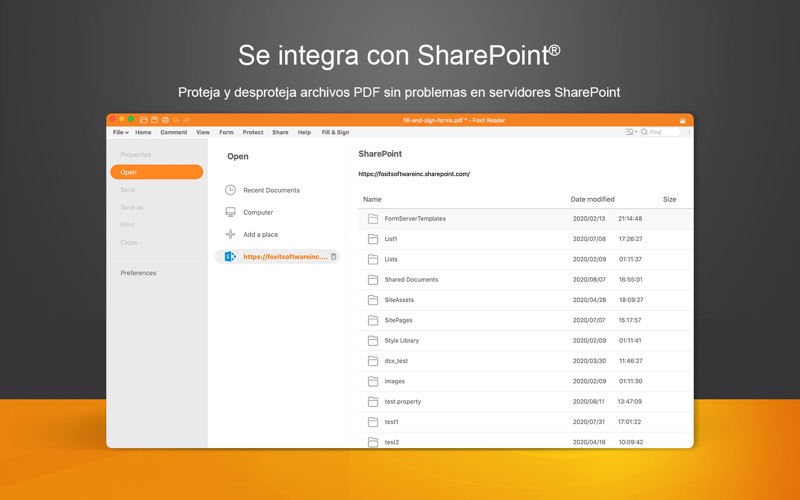Select Recent Documents location
The width and height of the screenshot is (800, 500).
pyautogui.click(x=271, y=190)
